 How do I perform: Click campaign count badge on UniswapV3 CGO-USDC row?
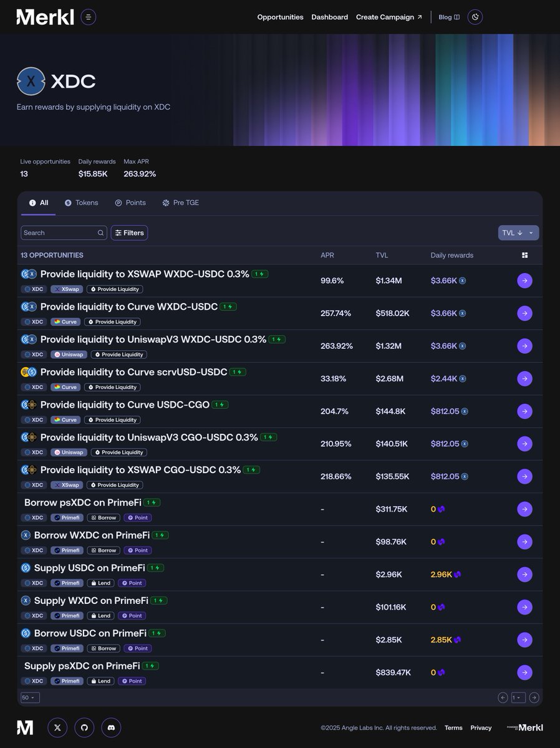point(269,438)
